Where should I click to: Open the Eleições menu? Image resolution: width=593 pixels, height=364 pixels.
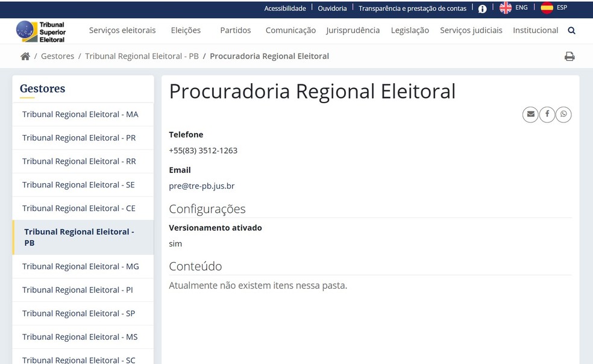coord(186,30)
